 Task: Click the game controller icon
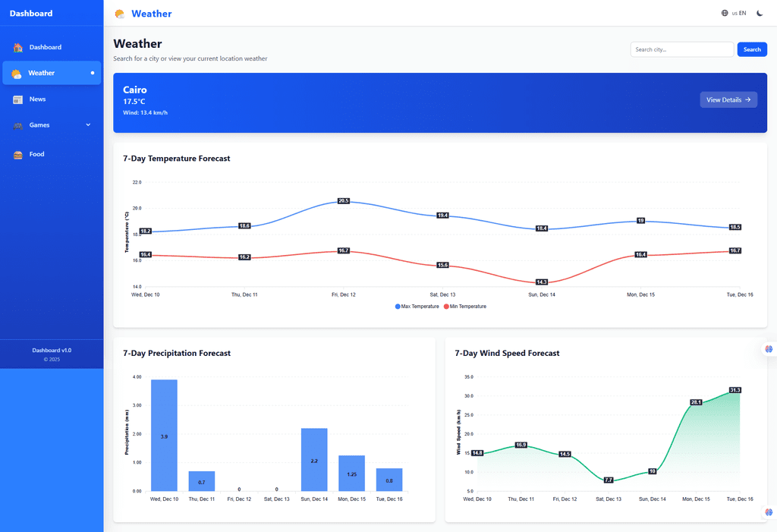(18, 125)
